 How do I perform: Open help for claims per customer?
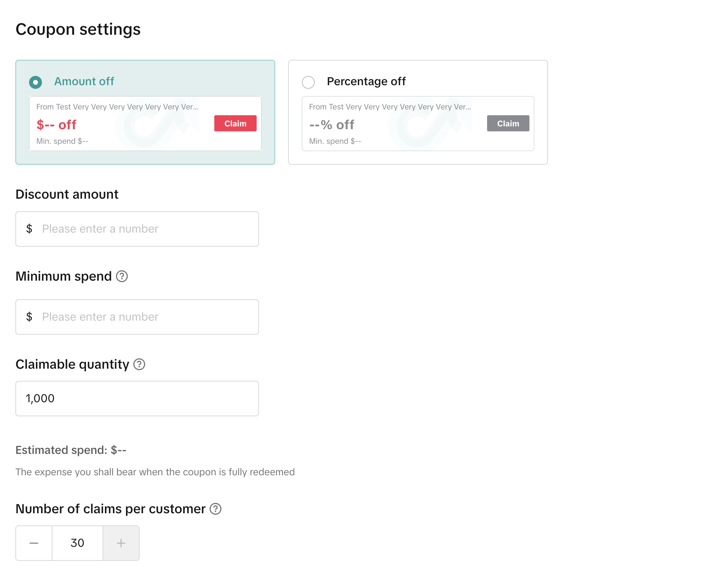[215, 509]
